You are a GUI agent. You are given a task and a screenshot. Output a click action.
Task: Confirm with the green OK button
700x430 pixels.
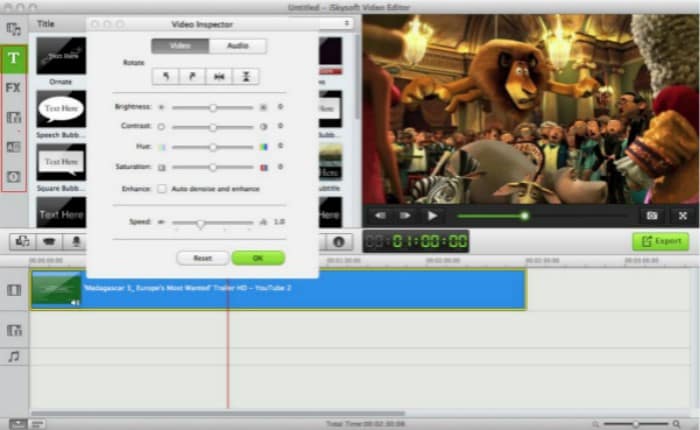258,258
